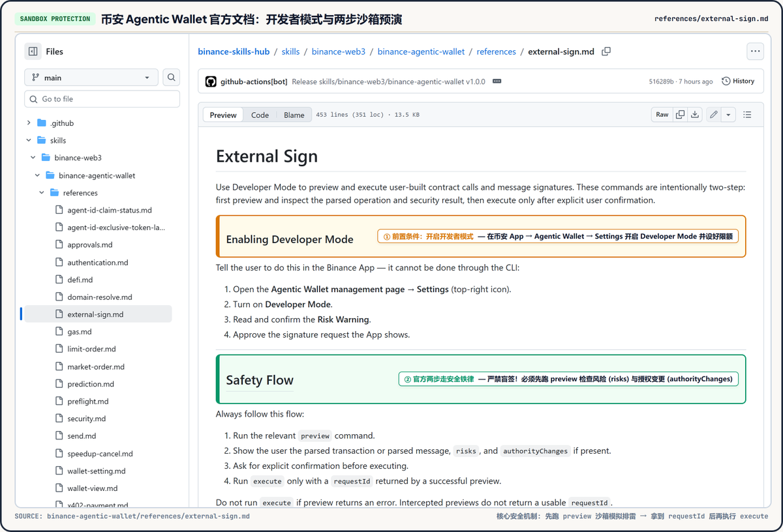This screenshot has height=532, width=783.
Task: Expand the commit message ellipsis button
Action: [497, 81]
